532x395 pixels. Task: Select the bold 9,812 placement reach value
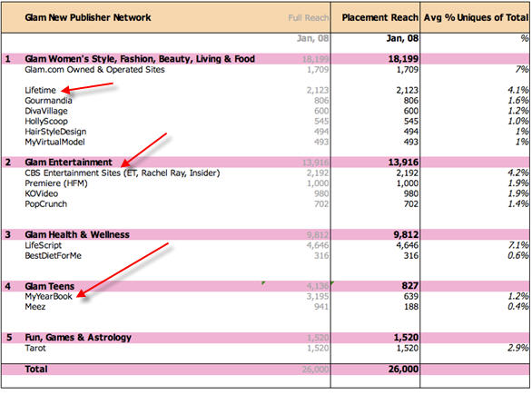(406, 234)
